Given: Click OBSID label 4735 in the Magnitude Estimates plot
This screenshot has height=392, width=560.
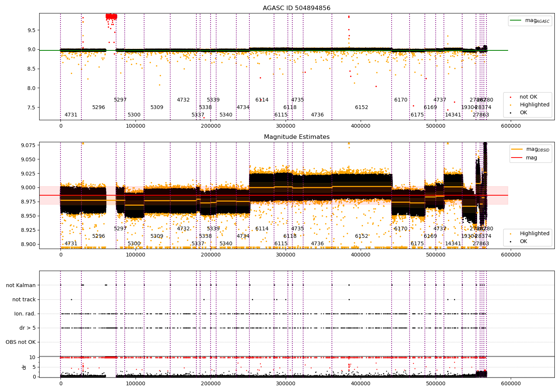Looking at the screenshot, I should pos(298,228).
